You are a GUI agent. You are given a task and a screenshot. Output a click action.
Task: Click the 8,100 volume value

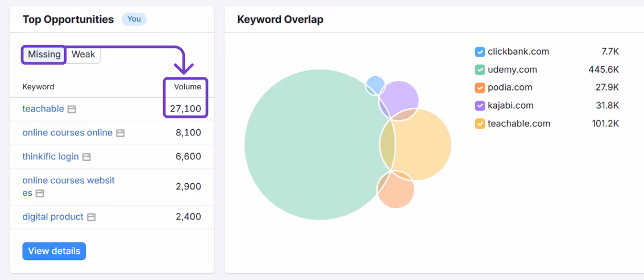pos(189,133)
